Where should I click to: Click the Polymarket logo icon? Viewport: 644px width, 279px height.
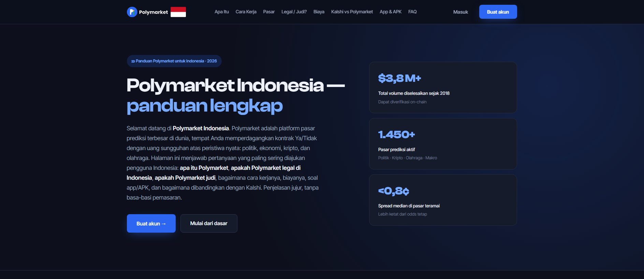[132, 12]
